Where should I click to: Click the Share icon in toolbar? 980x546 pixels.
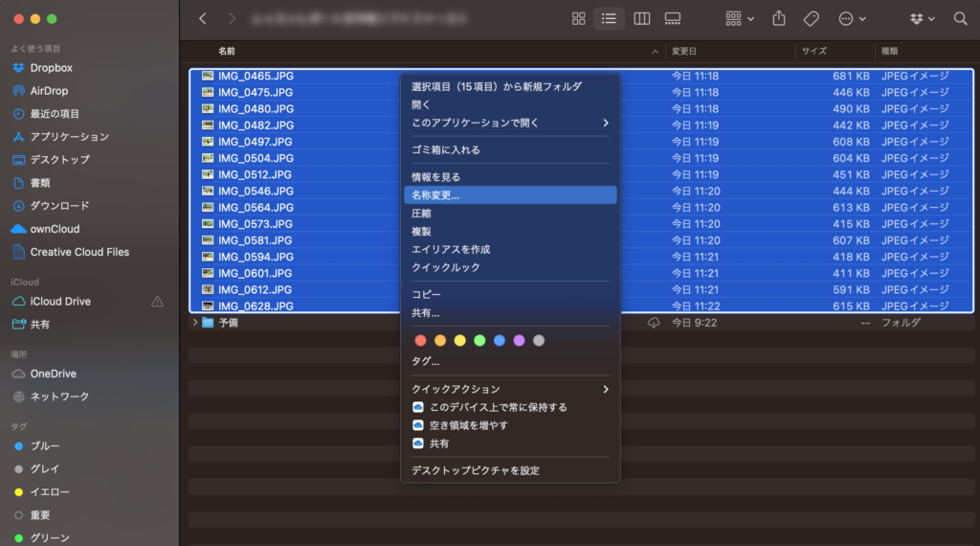click(x=779, y=18)
